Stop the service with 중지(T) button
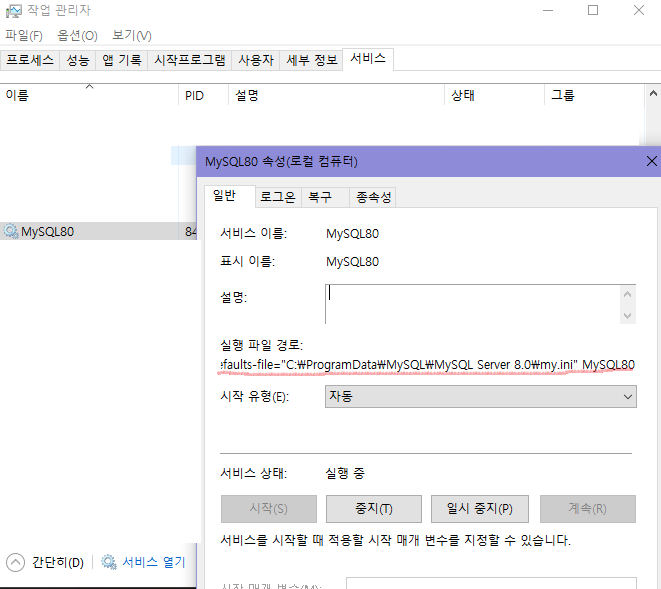The height and width of the screenshot is (589, 661). coord(373,509)
